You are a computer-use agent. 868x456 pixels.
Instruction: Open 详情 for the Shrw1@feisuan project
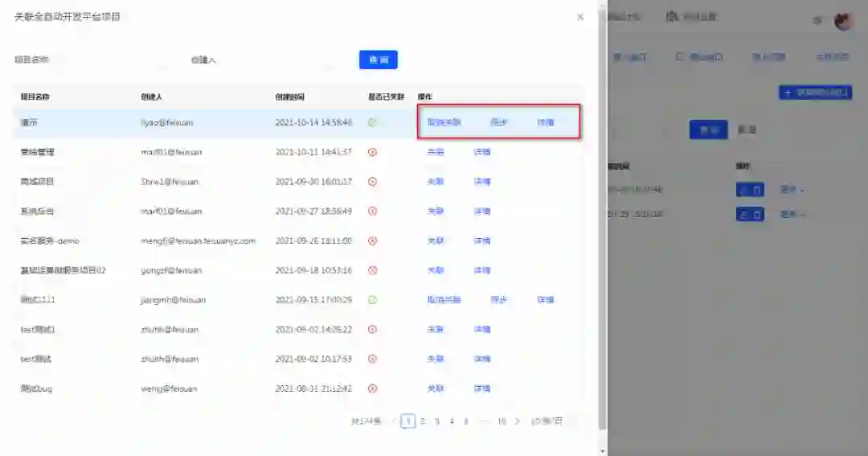point(482,182)
